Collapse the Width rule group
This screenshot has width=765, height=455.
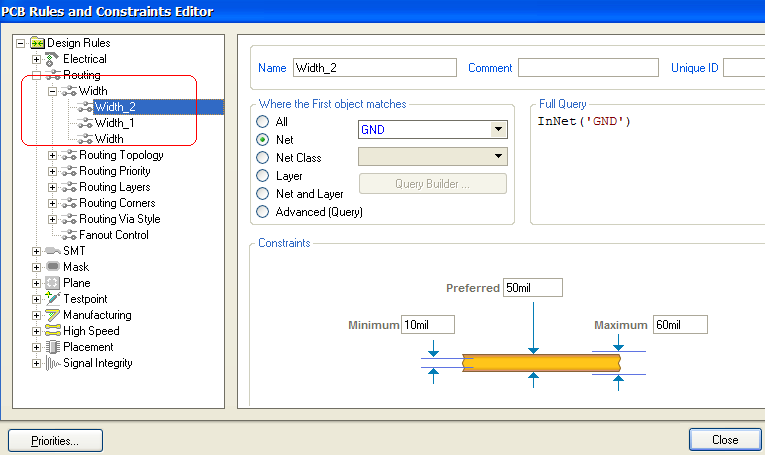tap(53, 91)
